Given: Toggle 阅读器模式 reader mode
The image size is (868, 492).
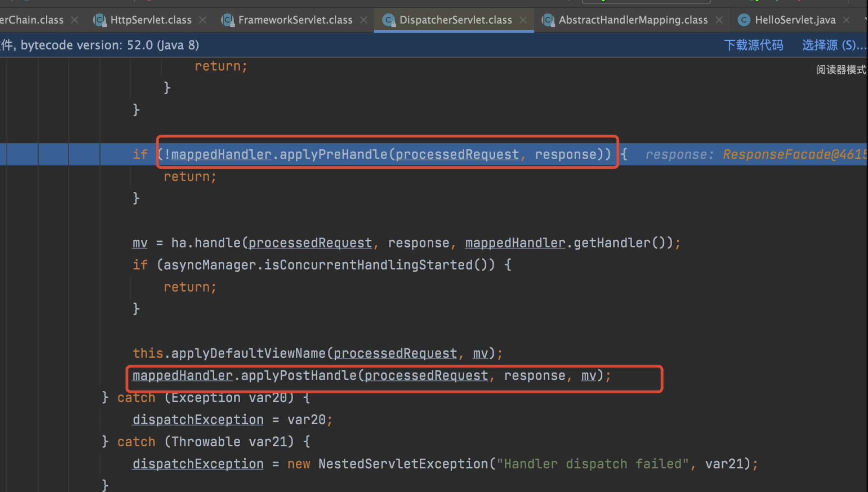Looking at the screenshot, I should (x=841, y=70).
